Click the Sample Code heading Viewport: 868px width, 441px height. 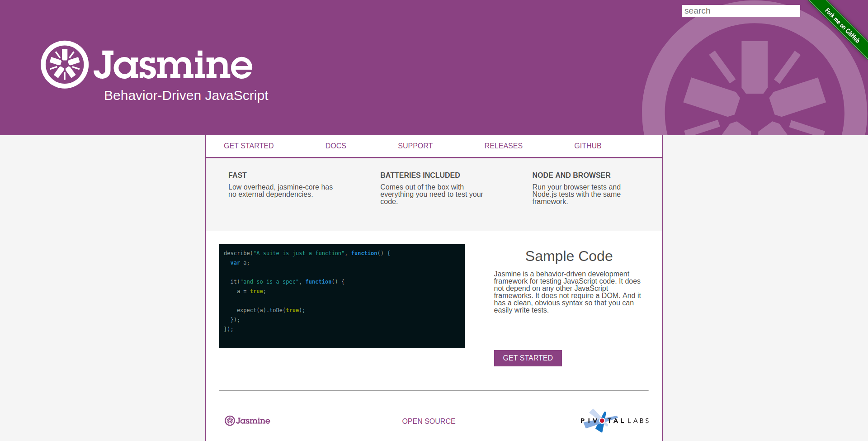pos(569,256)
